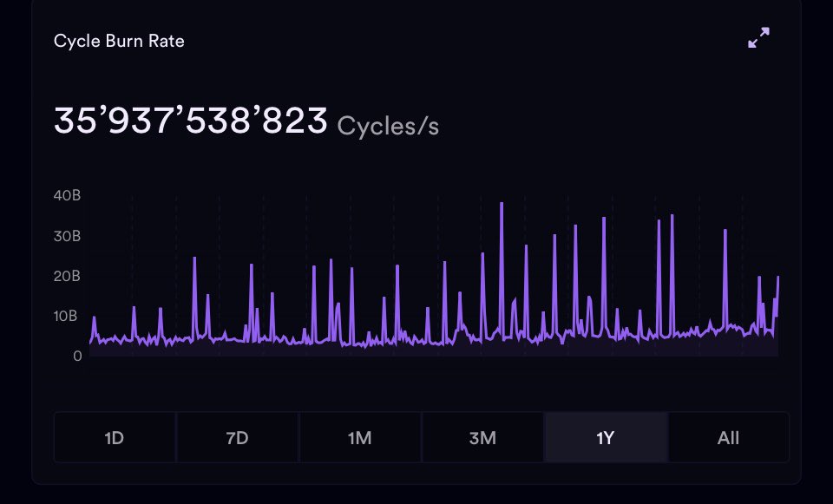Viewport: 833px width, 504px height.
Task: Click the Cycle Burn Rate title
Action: pos(119,41)
